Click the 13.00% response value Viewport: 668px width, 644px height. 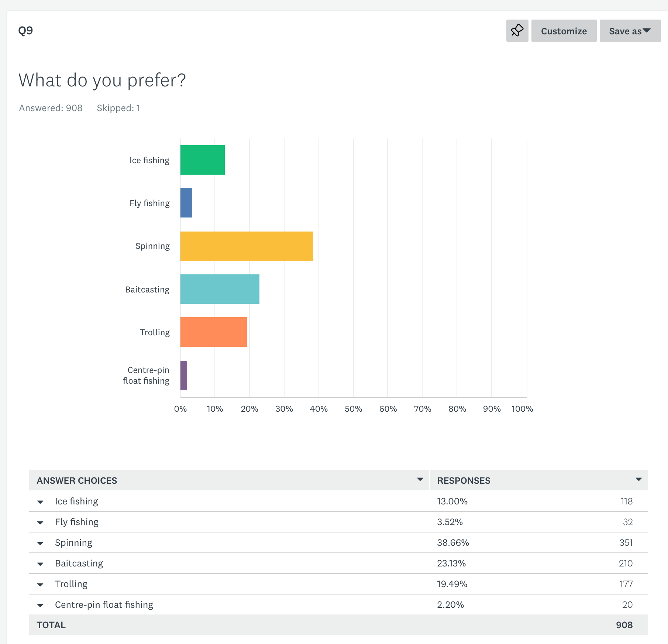click(452, 501)
